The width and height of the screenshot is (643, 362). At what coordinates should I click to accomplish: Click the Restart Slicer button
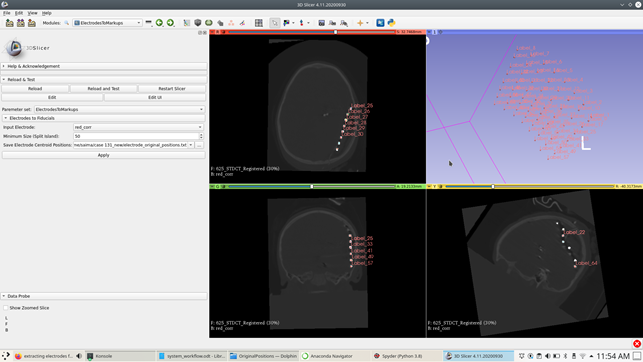coord(172,89)
